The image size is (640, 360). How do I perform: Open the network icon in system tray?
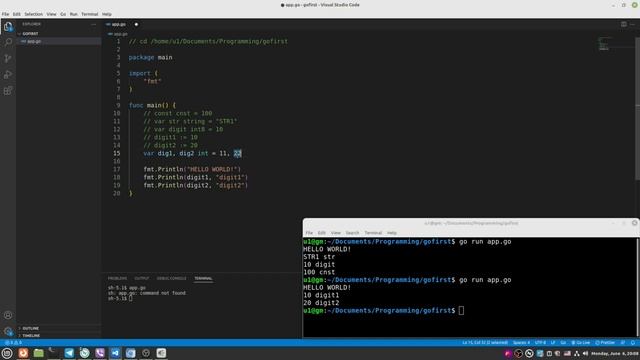[576, 353]
